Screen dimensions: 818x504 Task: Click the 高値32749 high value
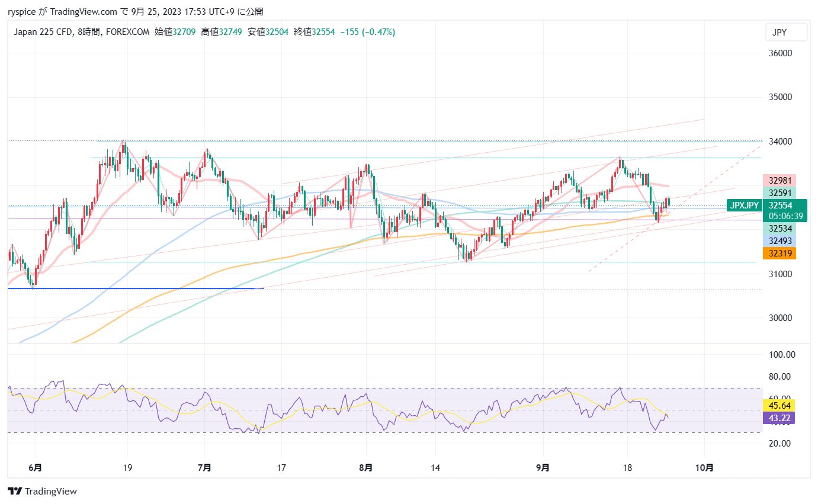pos(222,32)
